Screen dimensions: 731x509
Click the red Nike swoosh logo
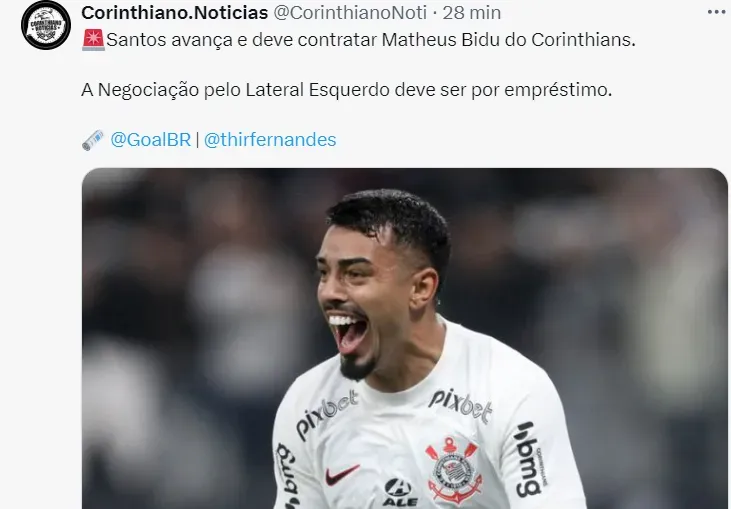click(x=342, y=474)
